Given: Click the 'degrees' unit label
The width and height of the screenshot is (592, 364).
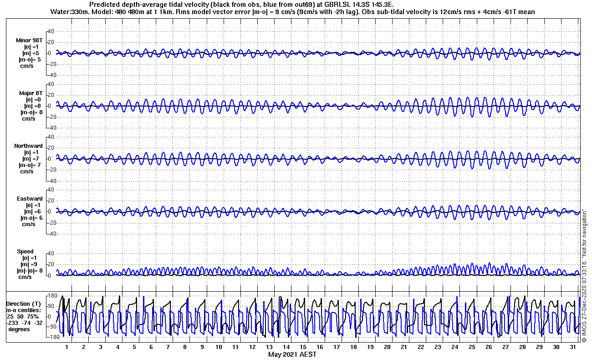Looking at the screenshot, I should (20, 329).
